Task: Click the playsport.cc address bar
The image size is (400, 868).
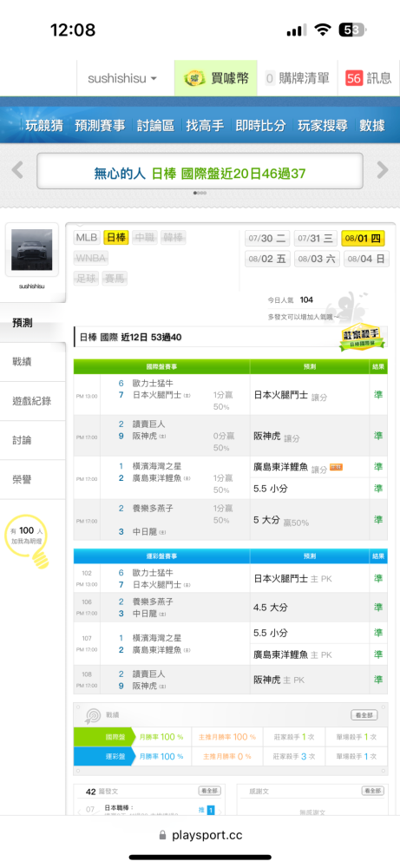Action: pyautogui.click(x=200, y=835)
